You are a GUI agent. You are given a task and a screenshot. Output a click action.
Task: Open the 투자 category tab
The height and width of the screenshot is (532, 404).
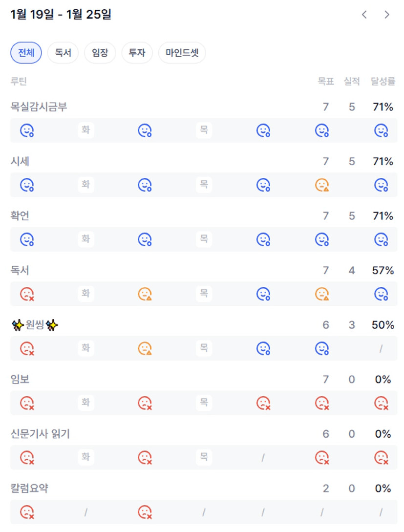137,53
